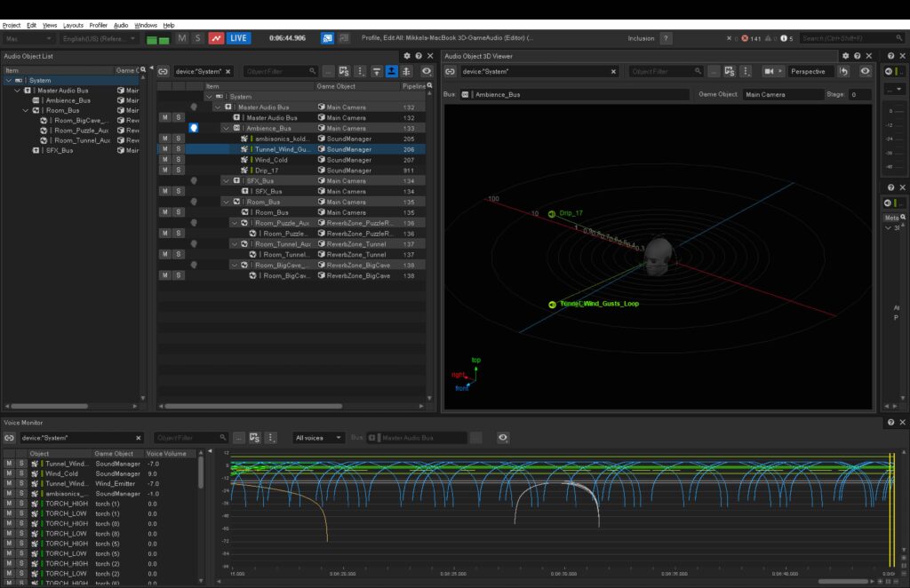Click the eye display options icon in Audio Object List
Viewport: 910px width, 588px height.
427,71
